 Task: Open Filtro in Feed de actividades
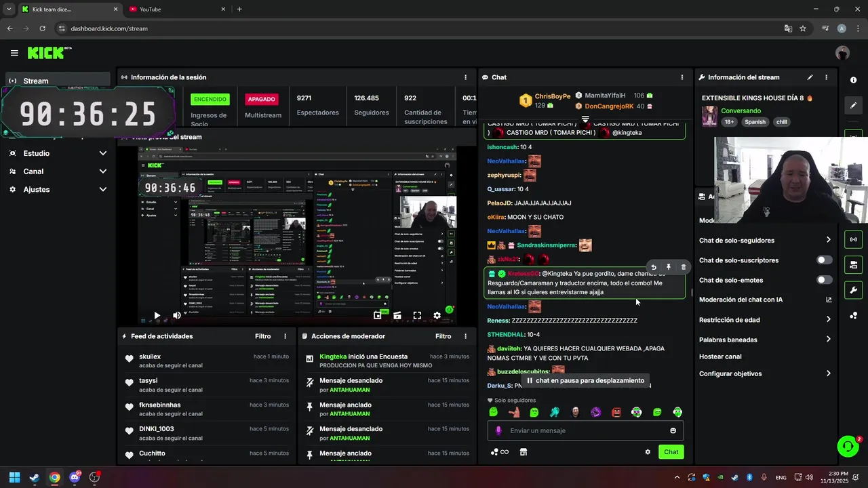262,336
